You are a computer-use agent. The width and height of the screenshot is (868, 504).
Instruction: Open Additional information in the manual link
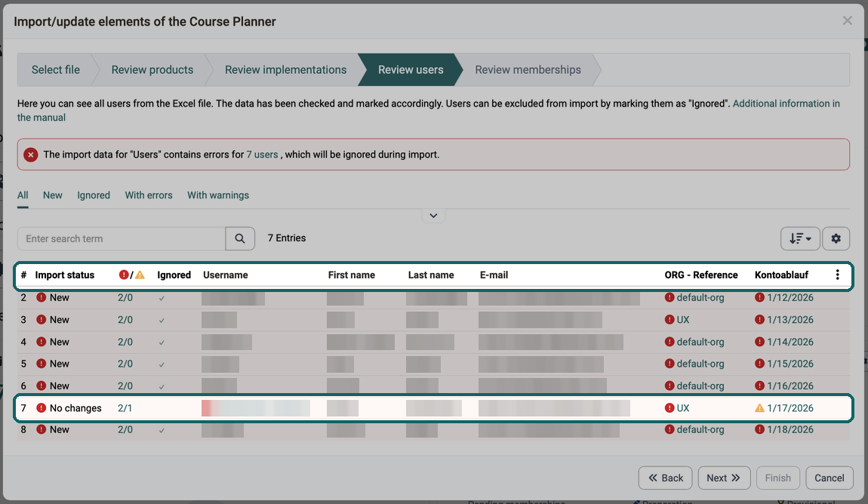pyautogui.click(x=786, y=103)
